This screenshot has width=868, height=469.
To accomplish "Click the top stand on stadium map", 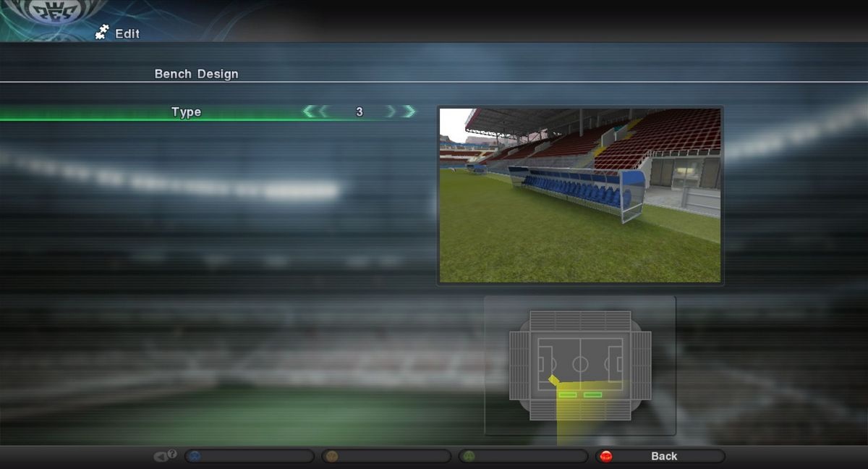I will click(580, 321).
